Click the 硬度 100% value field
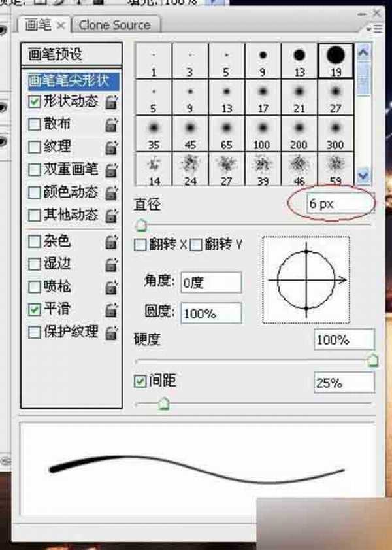Image resolution: width=392 pixels, height=550 pixels. (344, 339)
